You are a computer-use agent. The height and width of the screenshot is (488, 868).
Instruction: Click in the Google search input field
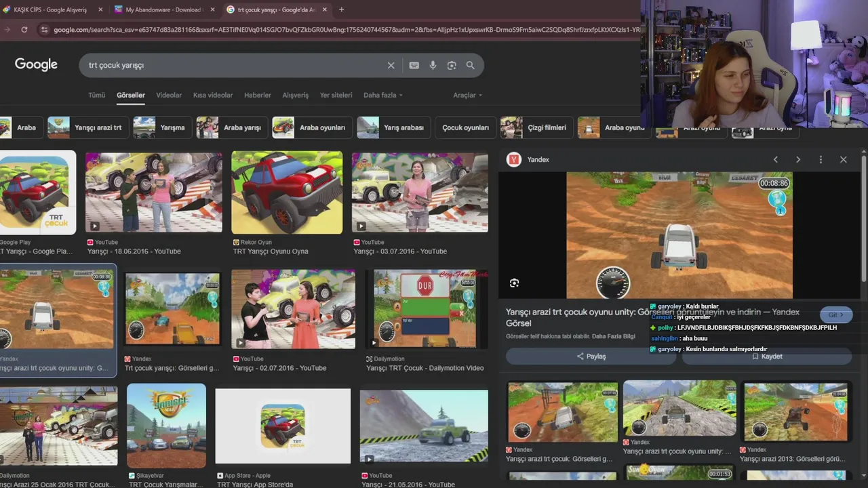(x=234, y=66)
